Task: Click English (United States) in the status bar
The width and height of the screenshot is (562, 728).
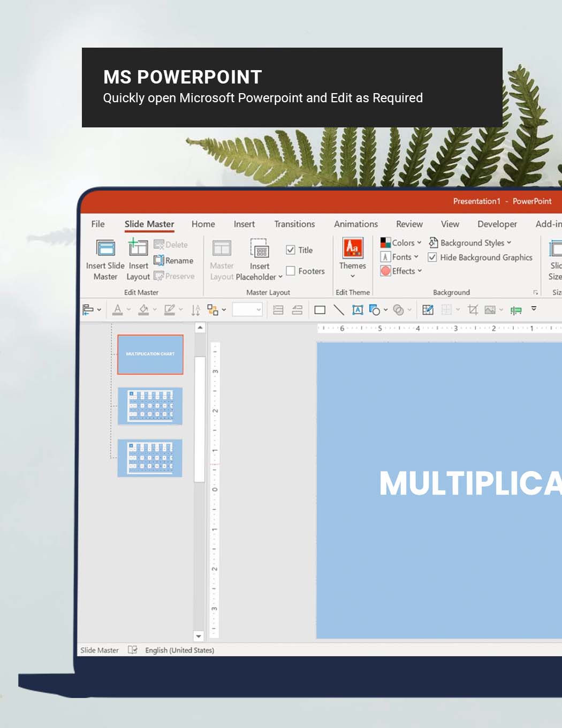Action: [x=179, y=650]
